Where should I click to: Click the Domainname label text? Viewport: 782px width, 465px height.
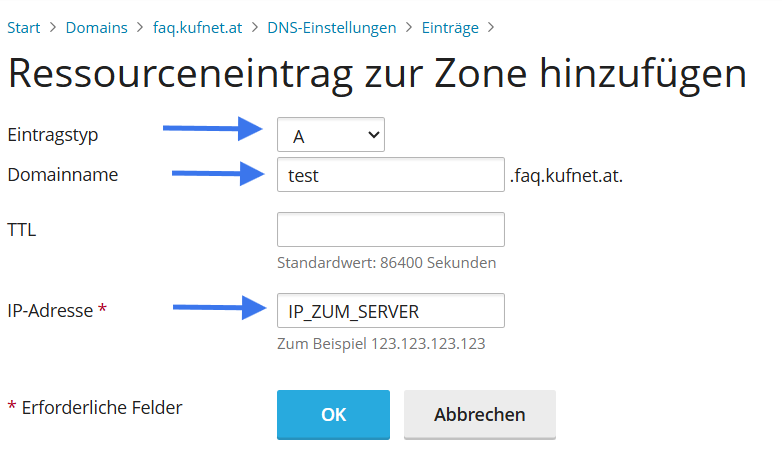click(63, 175)
